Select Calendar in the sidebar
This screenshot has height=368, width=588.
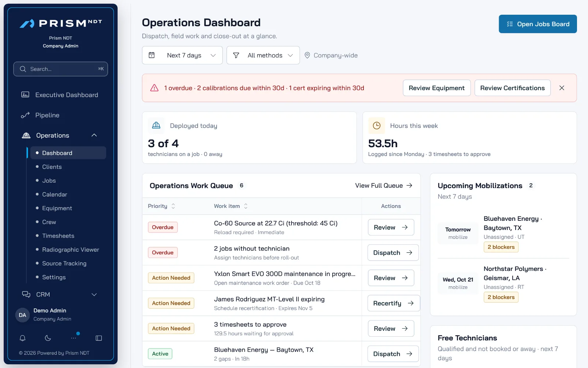pos(68,194)
